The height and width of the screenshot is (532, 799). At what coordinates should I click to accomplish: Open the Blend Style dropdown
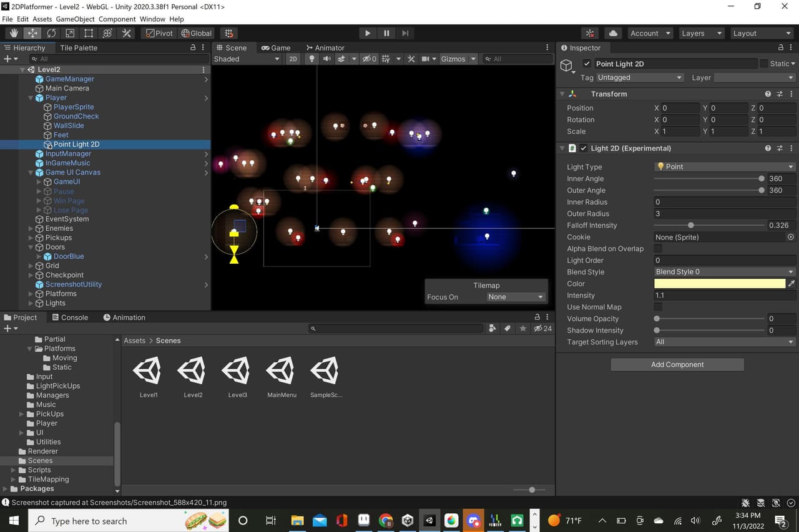(x=725, y=272)
